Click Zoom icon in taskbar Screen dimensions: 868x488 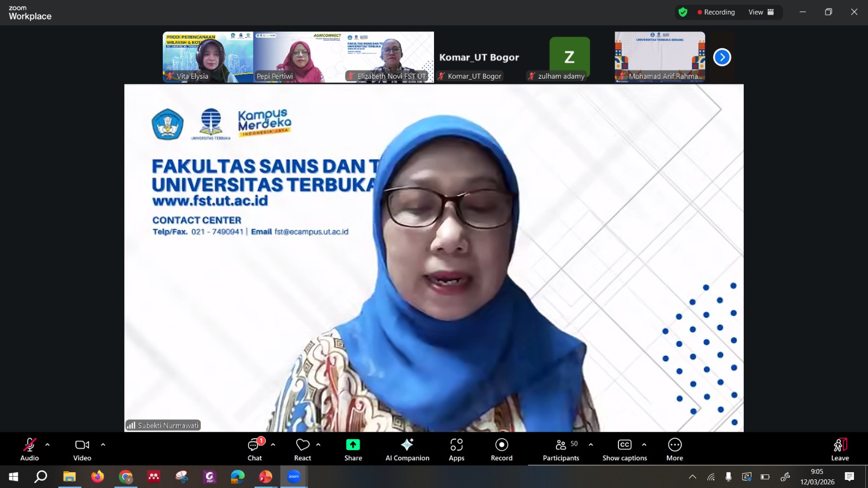(293, 477)
